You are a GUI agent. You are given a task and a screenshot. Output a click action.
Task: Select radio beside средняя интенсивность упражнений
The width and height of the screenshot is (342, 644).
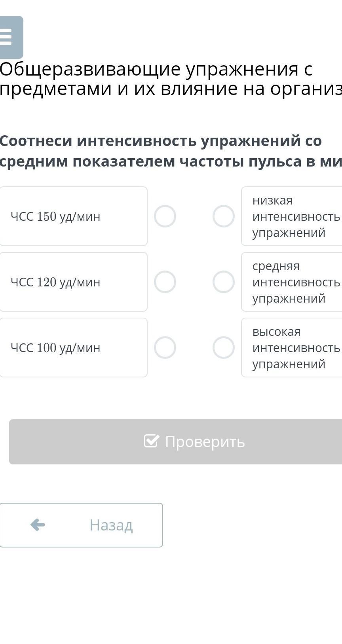point(224,282)
